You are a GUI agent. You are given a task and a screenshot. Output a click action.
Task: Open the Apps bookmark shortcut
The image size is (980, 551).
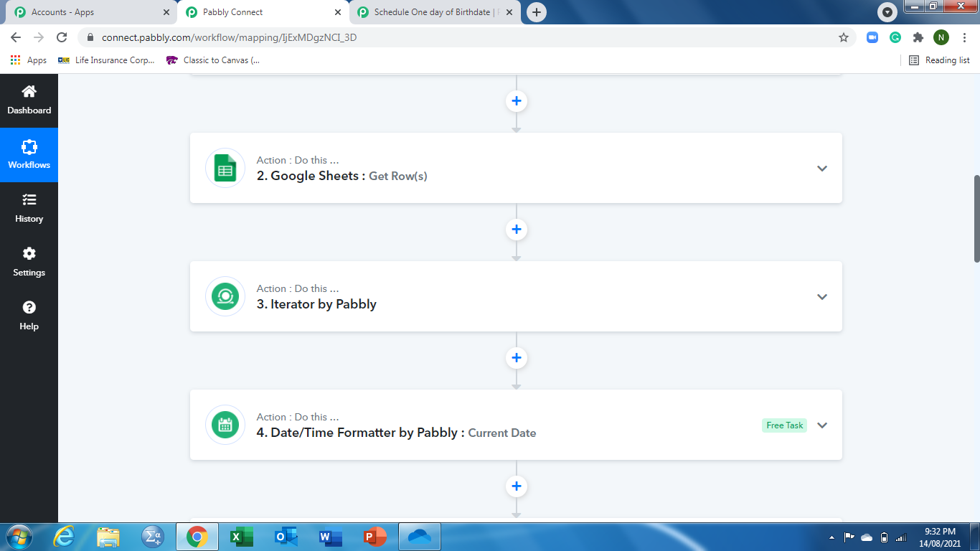click(29, 60)
